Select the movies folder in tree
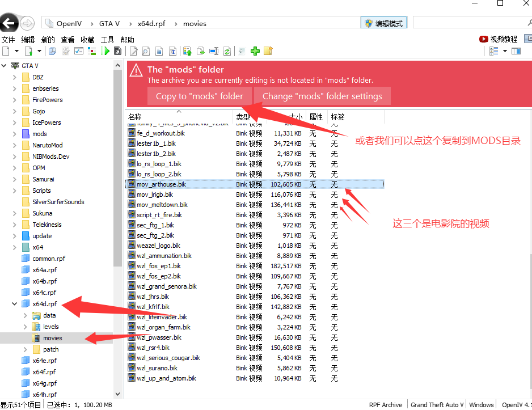The width and height of the screenshot is (532, 410). coord(53,338)
